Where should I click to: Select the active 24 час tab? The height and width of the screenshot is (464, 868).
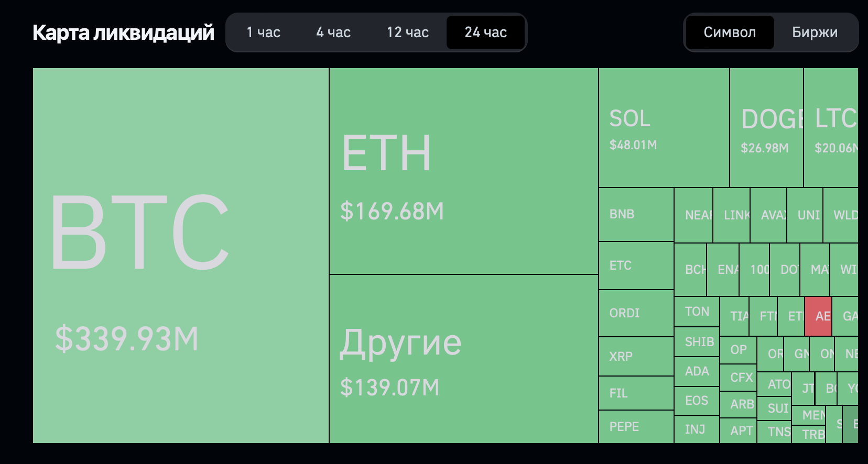pyautogui.click(x=485, y=32)
